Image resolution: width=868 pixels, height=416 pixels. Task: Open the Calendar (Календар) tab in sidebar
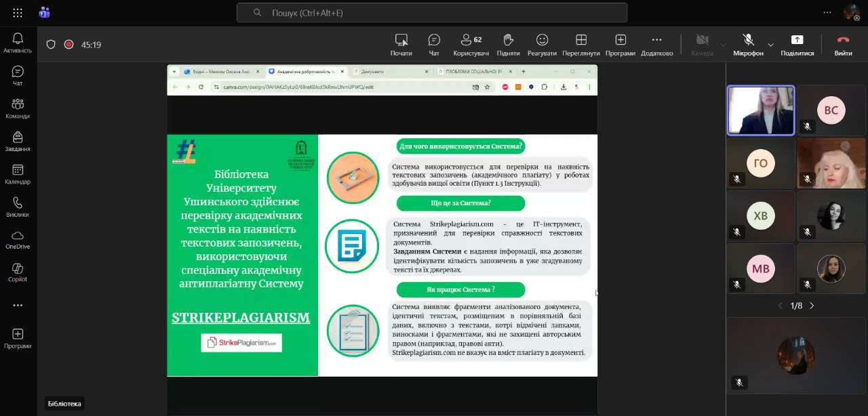tap(18, 174)
